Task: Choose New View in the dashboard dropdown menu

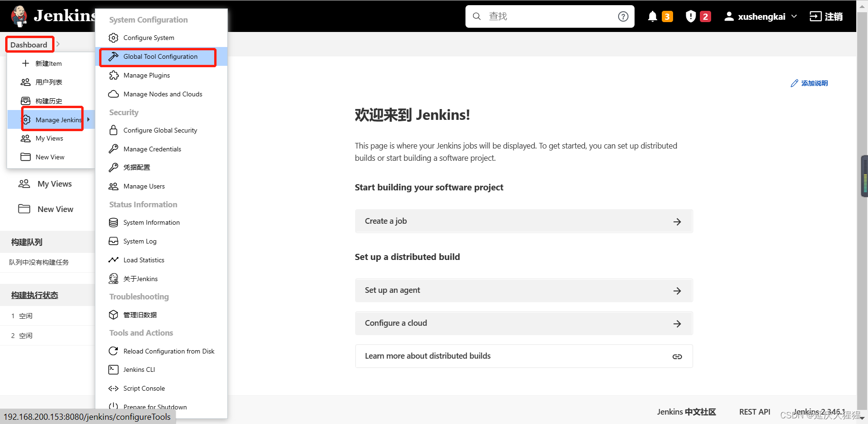Action: (x=51, y=157)
